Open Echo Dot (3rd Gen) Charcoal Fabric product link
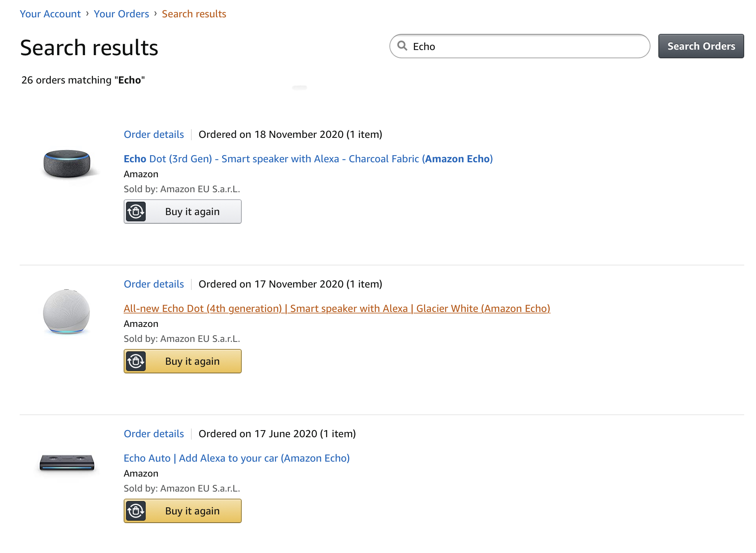756x553 pixels. tap(308, 159)
